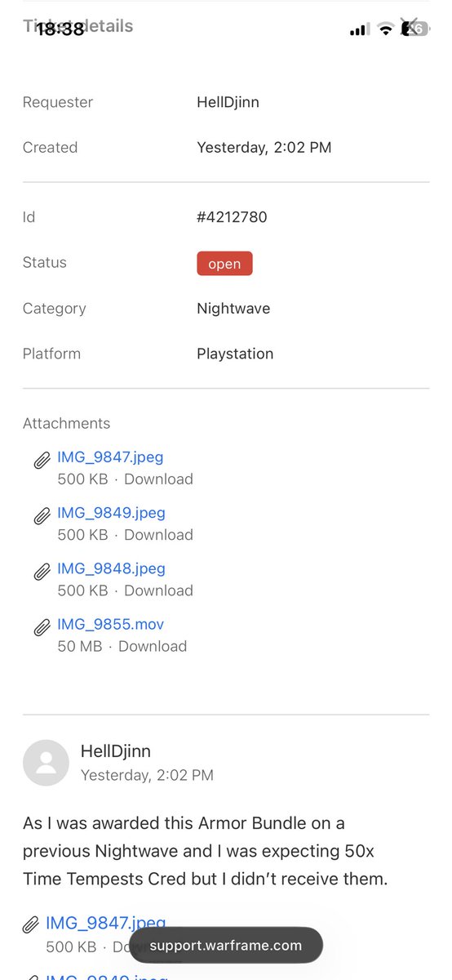Open IMG_9848.jpeg attachment link

(x=111, y=568)
